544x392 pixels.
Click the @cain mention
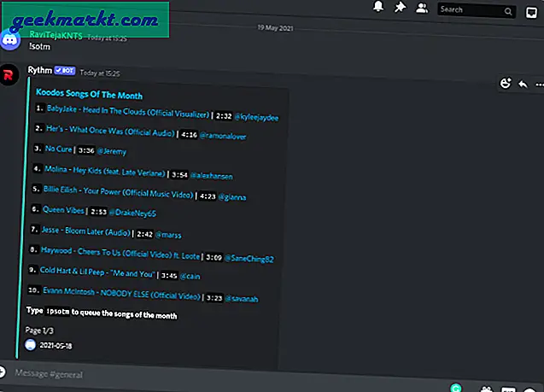coord(190,277)
